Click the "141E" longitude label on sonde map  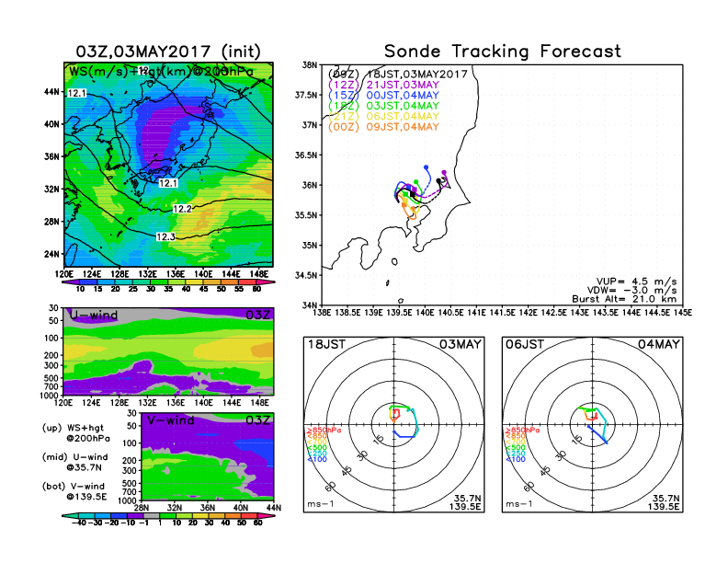click(476, 313)
